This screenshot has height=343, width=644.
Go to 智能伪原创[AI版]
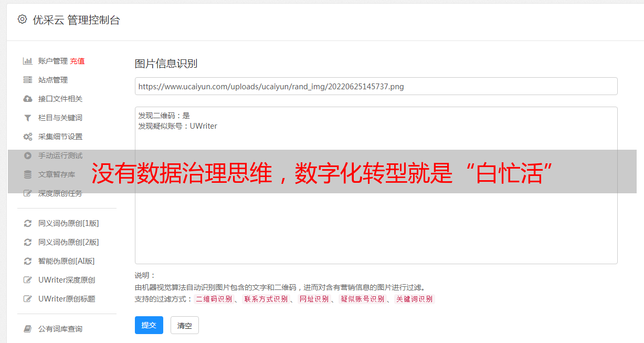pyautogui.click(x=67, y=261)
